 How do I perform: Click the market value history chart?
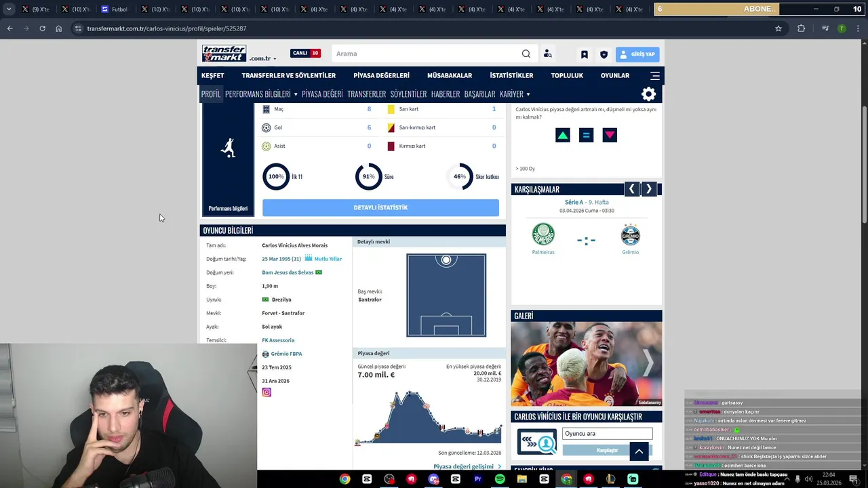tap(429, 418)
